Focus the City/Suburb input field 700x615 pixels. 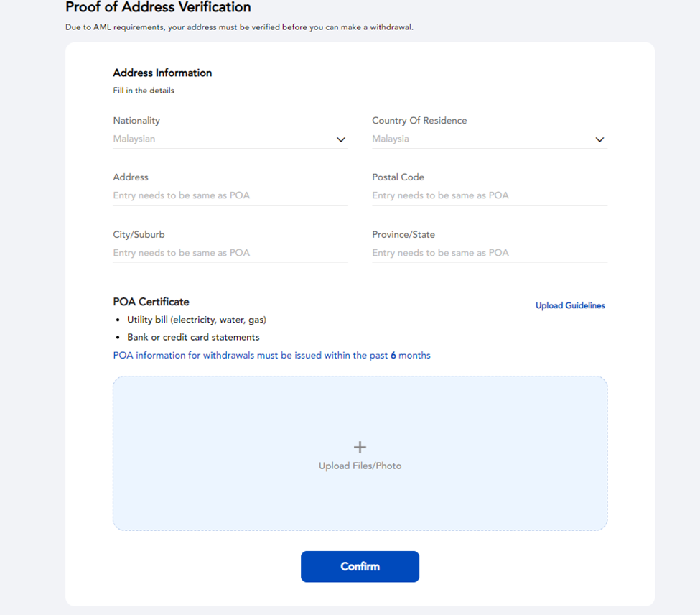coord(230,253)
